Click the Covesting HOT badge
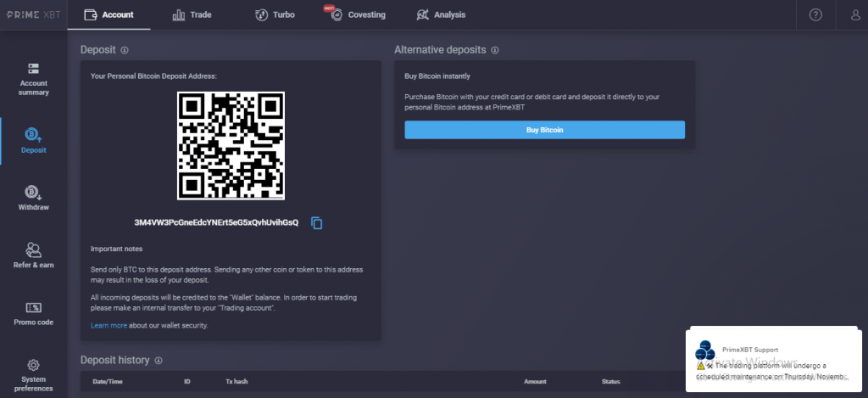Screen dimensions: 868x398 pos(330,8)
